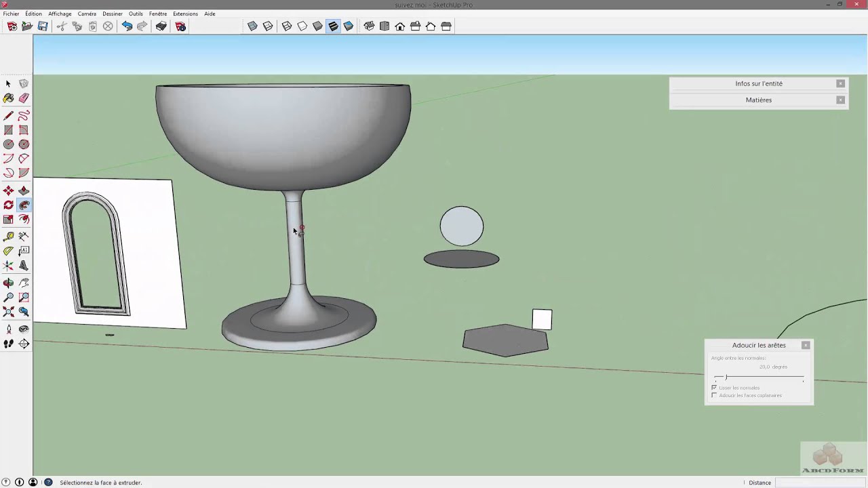Image resolution: width=868 pixels, height=488 pixels.
Task: Select the Move tool
Action: [x=8, y=190]
